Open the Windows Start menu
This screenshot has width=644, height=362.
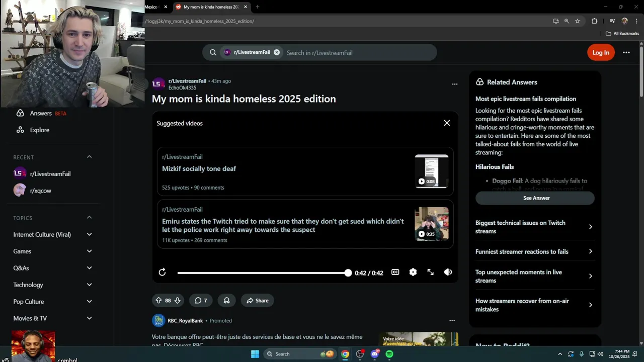tap(255, 354)
